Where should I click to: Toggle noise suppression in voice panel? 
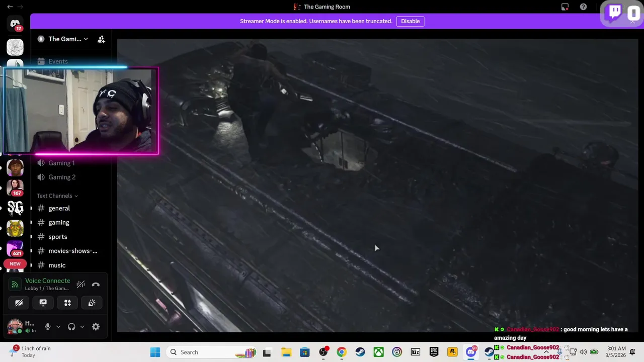pyautogui.click(x=80, y=285)
